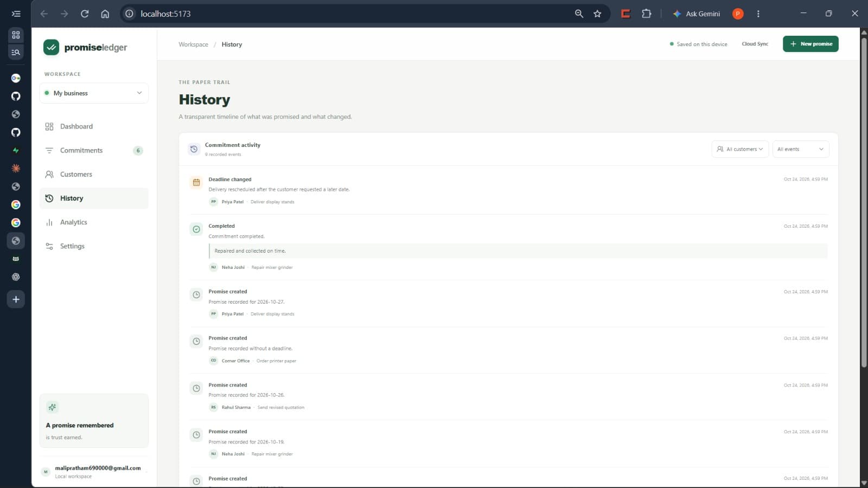Click the Settings sliders icon
Screen dimensions: 868x488
tap(49, 246)
